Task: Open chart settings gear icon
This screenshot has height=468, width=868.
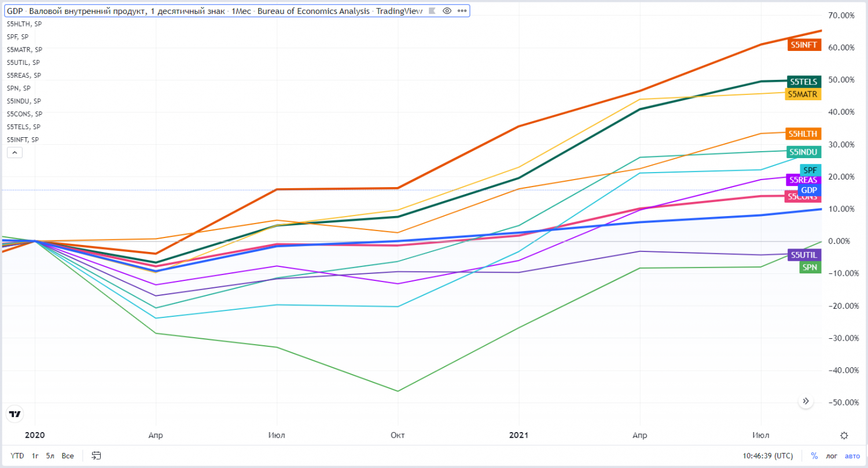Action: (844, 436)
